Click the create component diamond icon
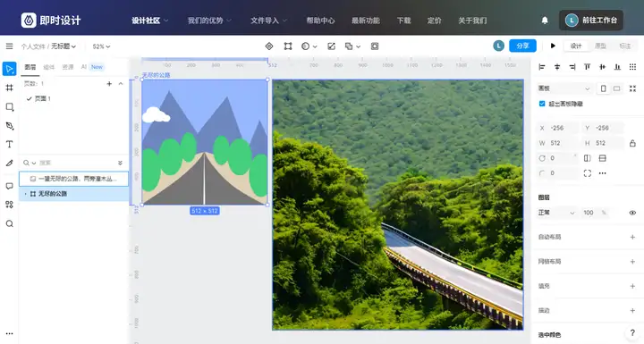Image resolution: width=644 pixels, height=344 pixels. [x=269, y=46]
